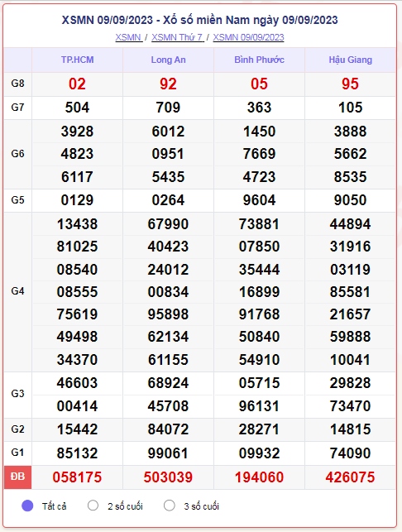Click the G8 row label
The width and height of the screenshot is (402, 532).
click(17, 84)
